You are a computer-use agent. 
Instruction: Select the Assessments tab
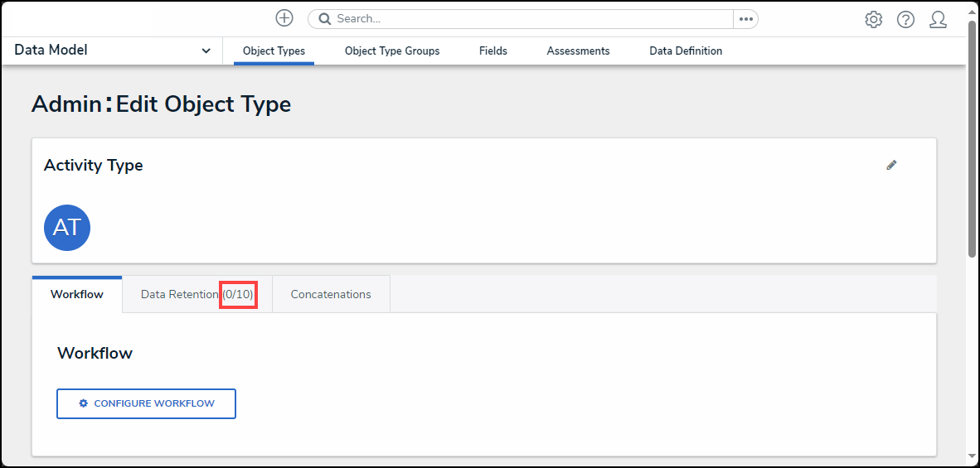[x=578, y=51]
